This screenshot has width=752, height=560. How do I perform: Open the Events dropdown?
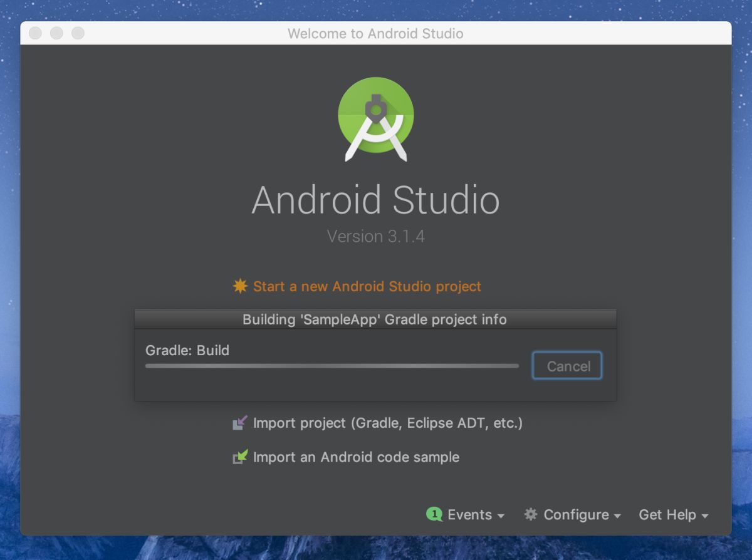pos(476,514)
